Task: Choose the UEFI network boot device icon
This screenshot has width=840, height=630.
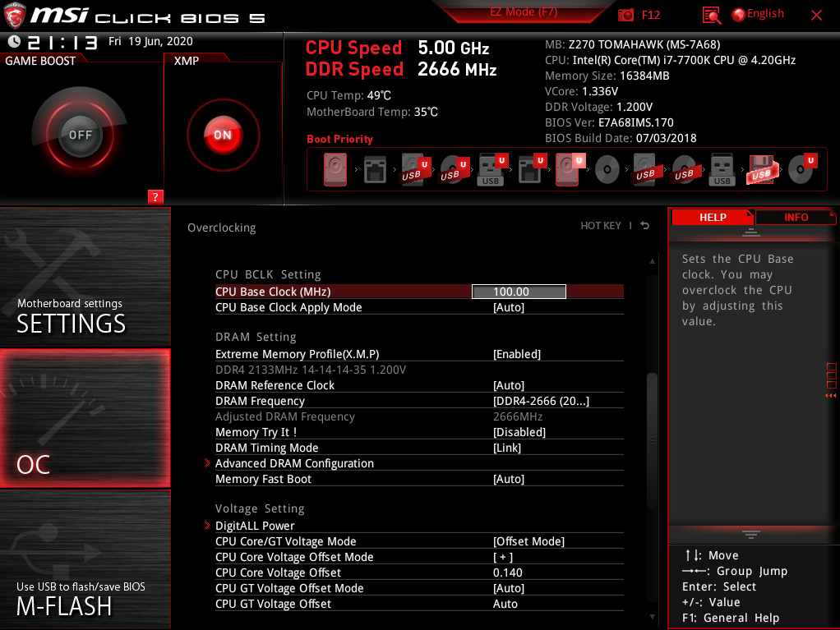Action: pyautogui.click(x=532, y=169)
